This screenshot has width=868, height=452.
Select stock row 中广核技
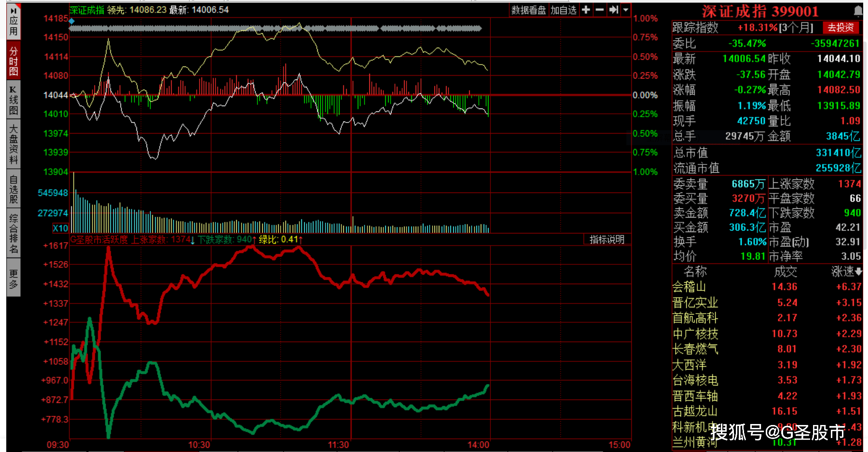(767, 333)
